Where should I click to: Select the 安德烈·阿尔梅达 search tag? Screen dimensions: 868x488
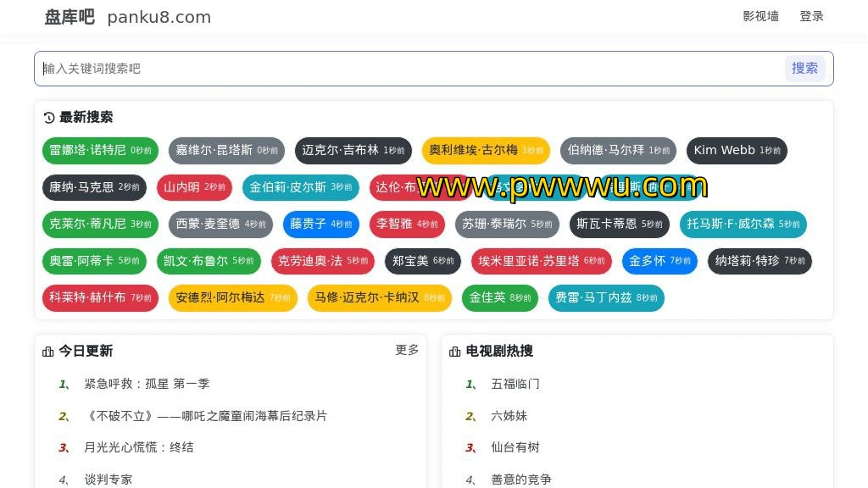233,298
